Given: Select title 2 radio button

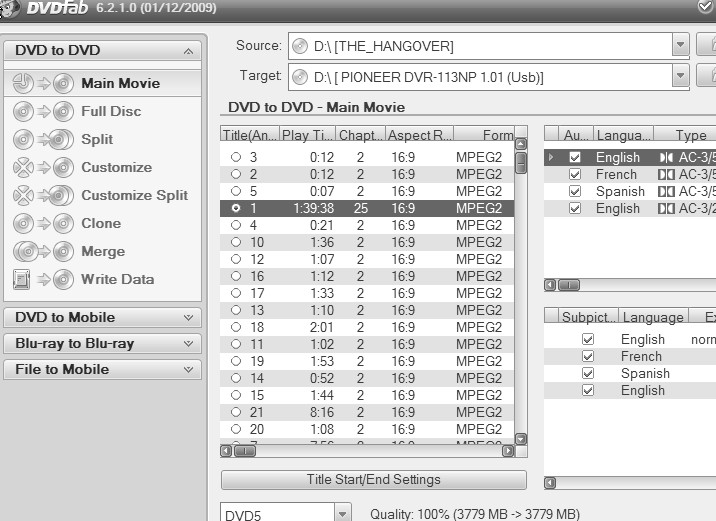Looking at the screenshot, I should (236, 174).
